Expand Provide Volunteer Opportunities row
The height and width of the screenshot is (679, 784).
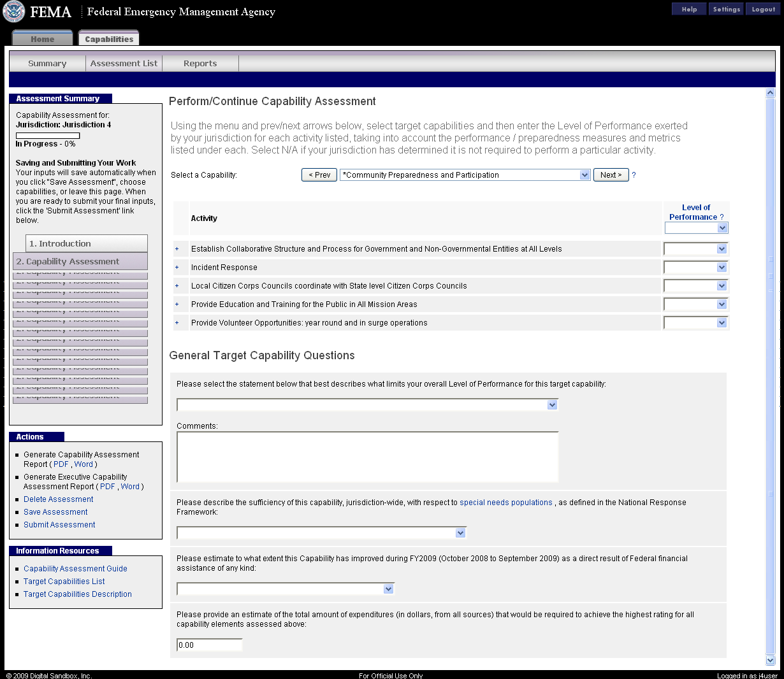(177, 323)
